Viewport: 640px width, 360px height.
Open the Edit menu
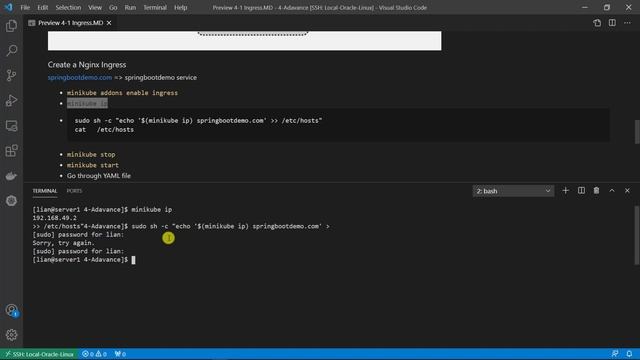tap(42, 7)
